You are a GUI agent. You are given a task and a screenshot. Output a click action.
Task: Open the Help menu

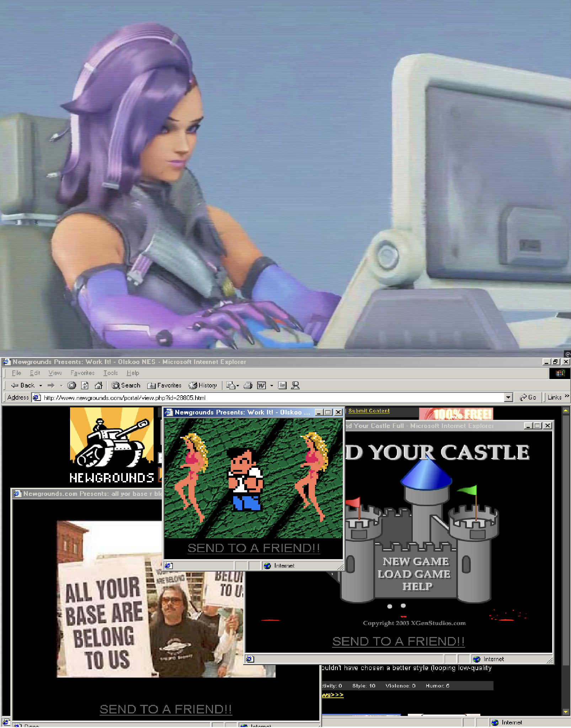coord(133,373)
